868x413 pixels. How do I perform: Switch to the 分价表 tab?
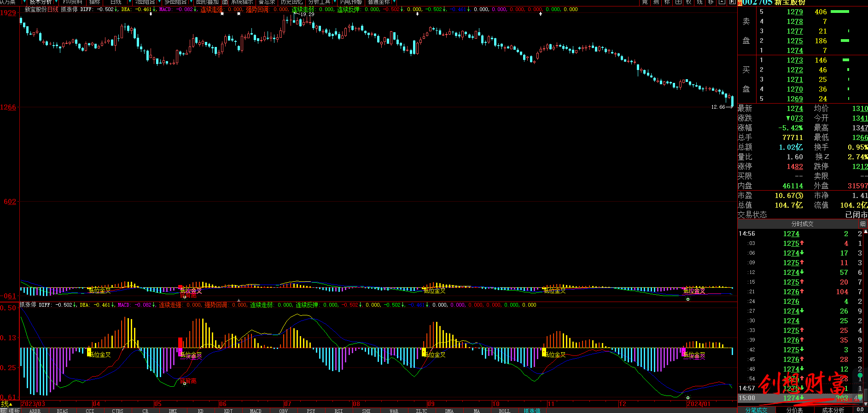click(794, 410)
